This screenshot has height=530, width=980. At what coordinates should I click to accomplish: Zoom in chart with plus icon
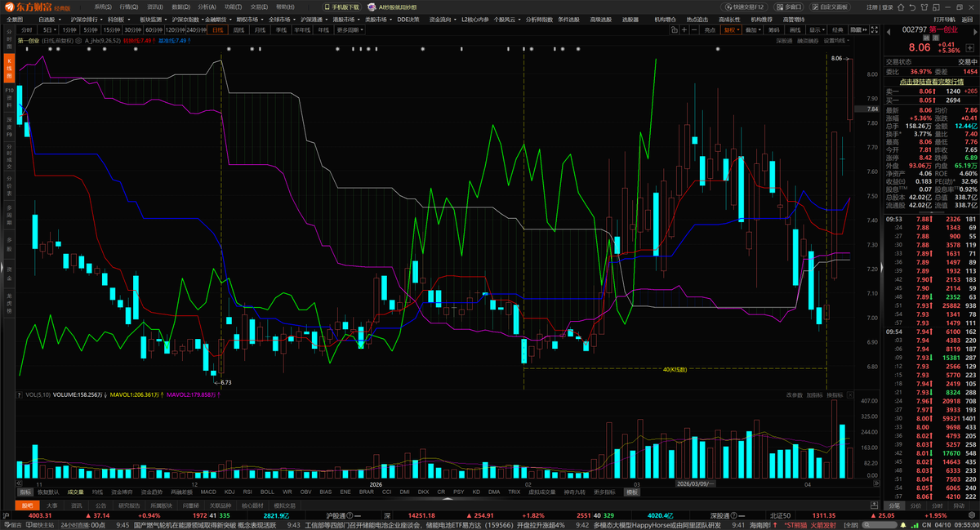click(684, 30)
